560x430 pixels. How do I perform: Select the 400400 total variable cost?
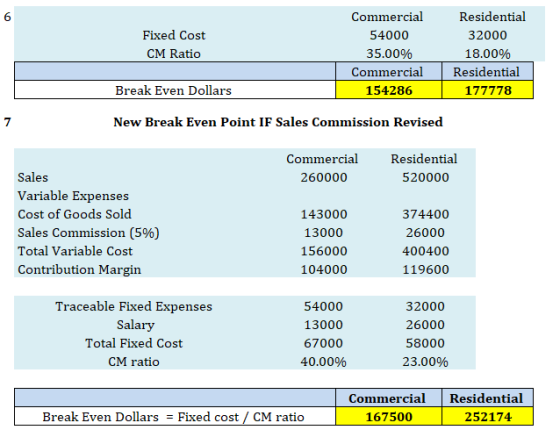click(x=425, y=251)
